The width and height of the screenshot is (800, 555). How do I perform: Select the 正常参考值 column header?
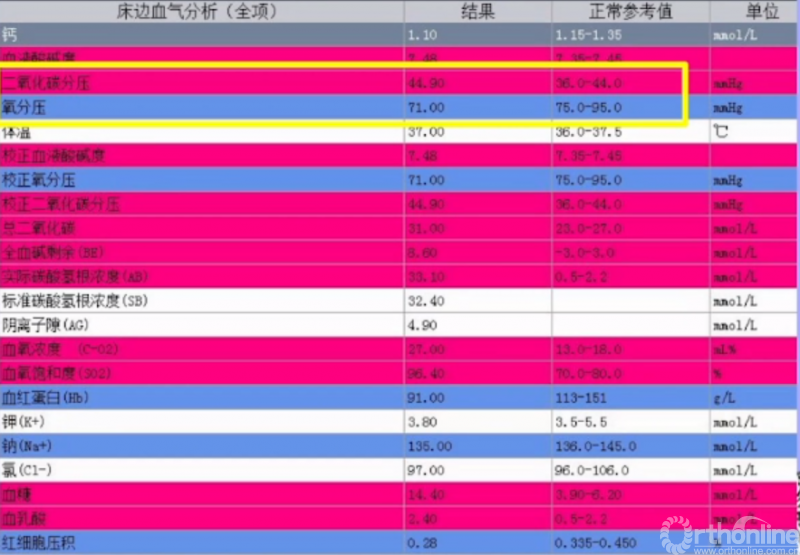tap(629, 11)
